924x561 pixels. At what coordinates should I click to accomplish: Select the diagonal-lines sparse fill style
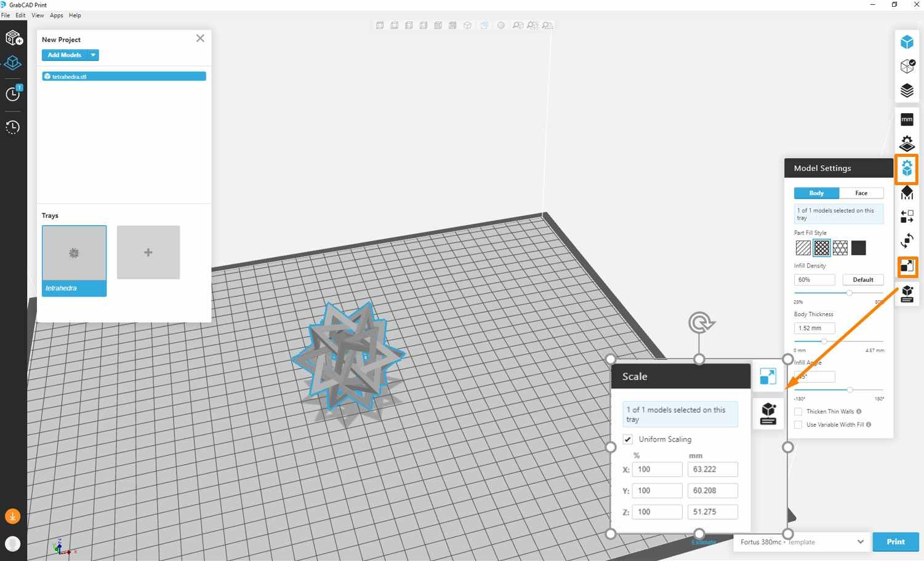[x=803, y=248]
